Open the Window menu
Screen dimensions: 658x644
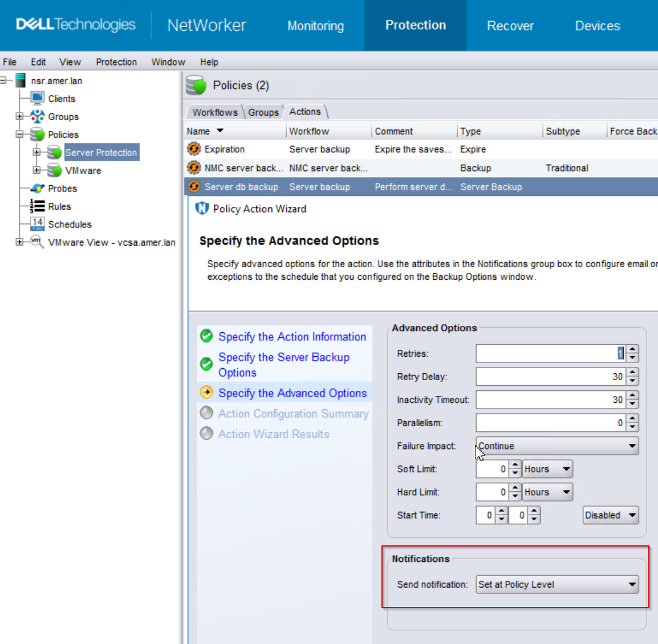click(168, 62)
